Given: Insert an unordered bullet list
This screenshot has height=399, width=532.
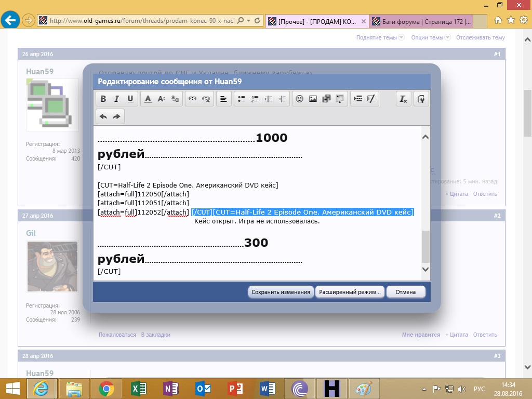Looking at the screenshot, I should [241, 99].
